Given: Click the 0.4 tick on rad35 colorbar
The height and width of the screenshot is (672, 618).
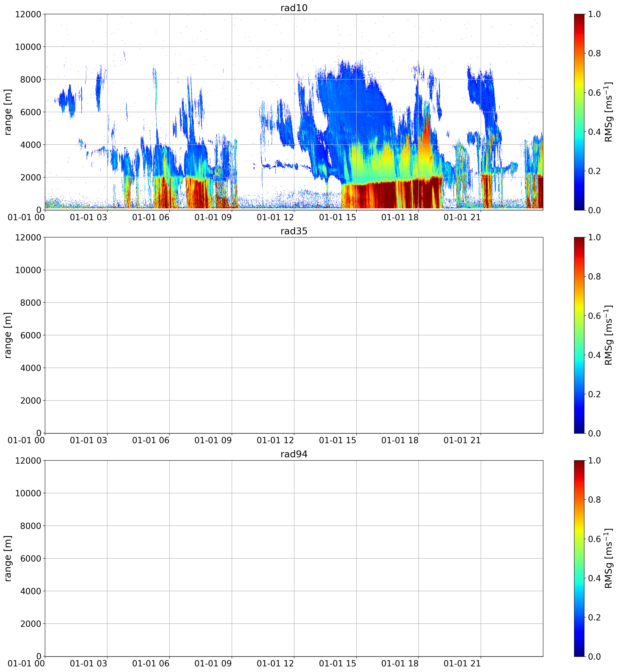Looking at the screenshot, I should (594, 355).
